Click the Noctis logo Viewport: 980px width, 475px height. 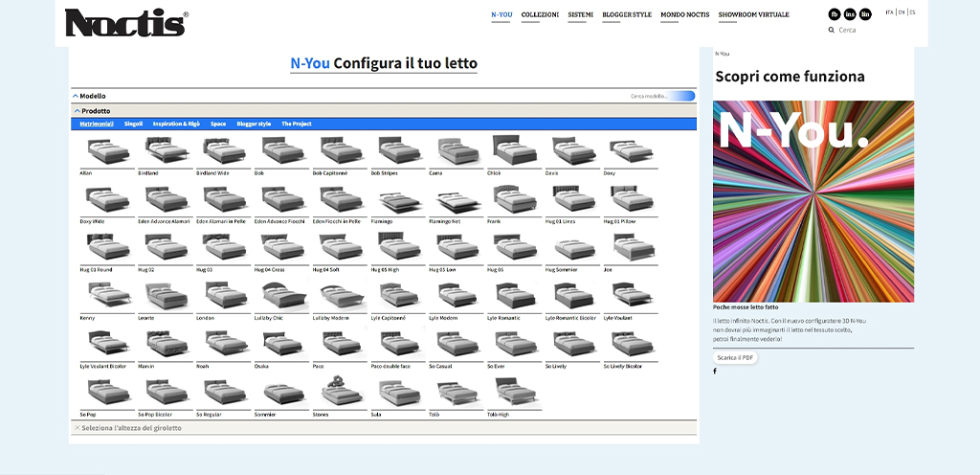[126, 22]
